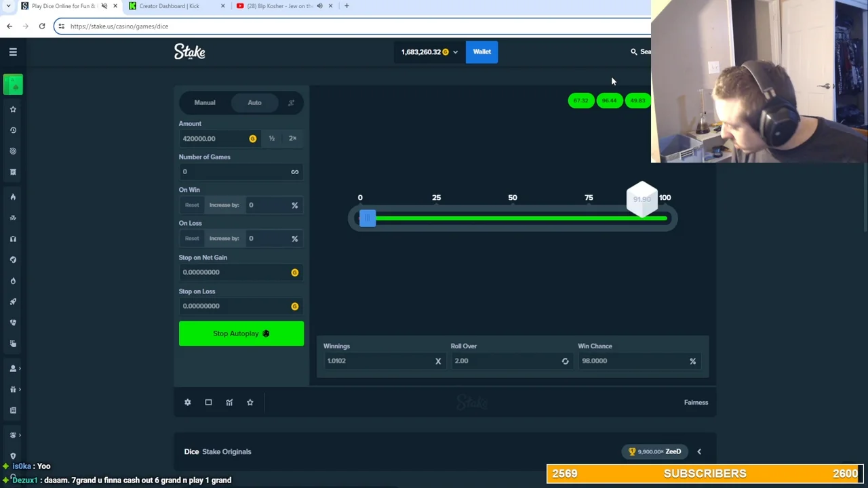The height and width of the screenshot is (488, 868).
Task: Open the green casino cards sidebar button
Action: coord(13,84)
